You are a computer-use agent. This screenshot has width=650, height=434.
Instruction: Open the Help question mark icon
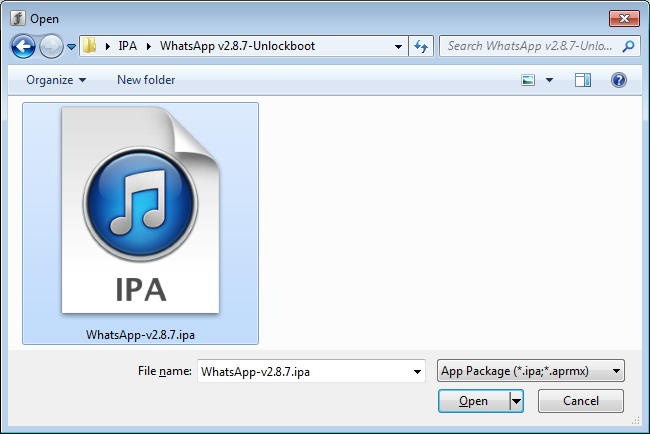(619, 79)
